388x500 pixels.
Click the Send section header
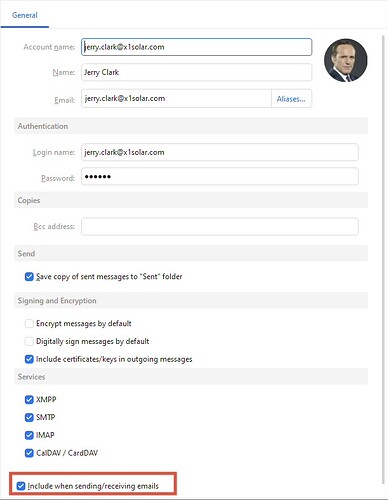pyautogui.click(x=191, y=254)
